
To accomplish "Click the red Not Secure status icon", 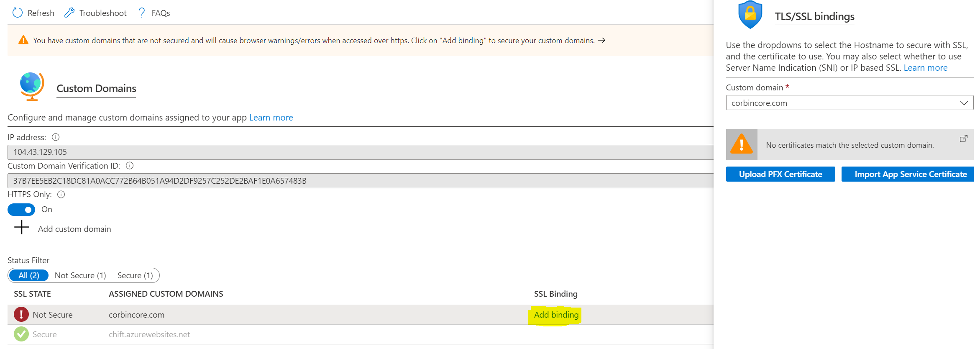I will click(21, 314).
